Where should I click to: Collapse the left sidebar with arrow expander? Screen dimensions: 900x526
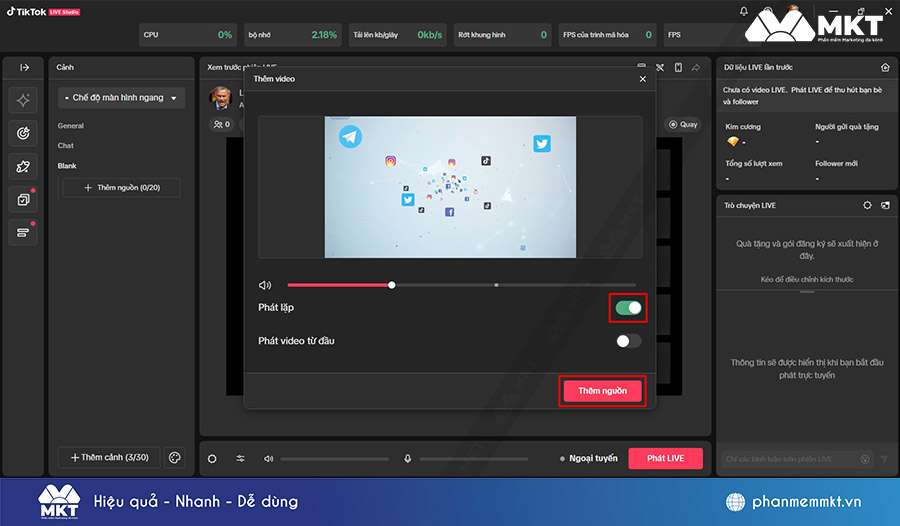pyautogui.click(x=24, y=67)
